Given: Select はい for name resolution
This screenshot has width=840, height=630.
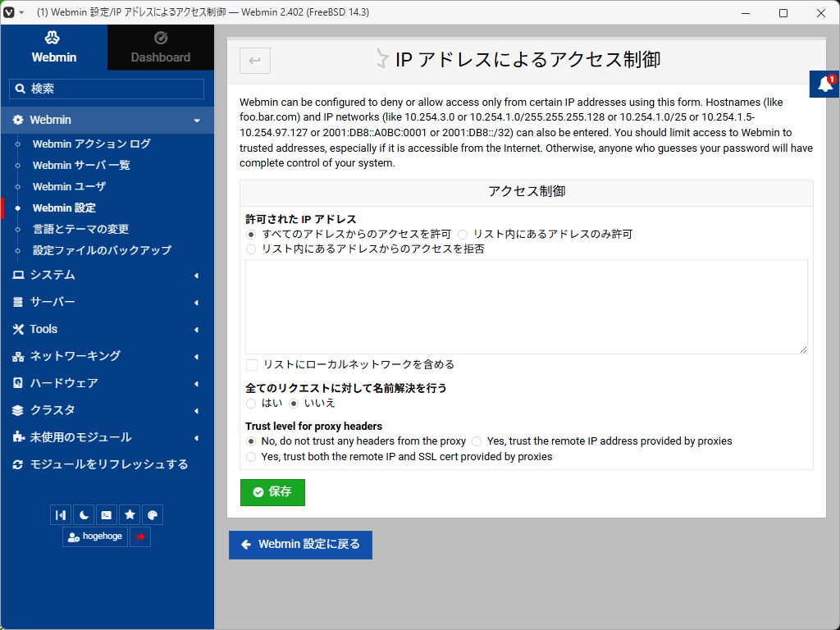Looking at the screenshot, I should click(251, 404).
